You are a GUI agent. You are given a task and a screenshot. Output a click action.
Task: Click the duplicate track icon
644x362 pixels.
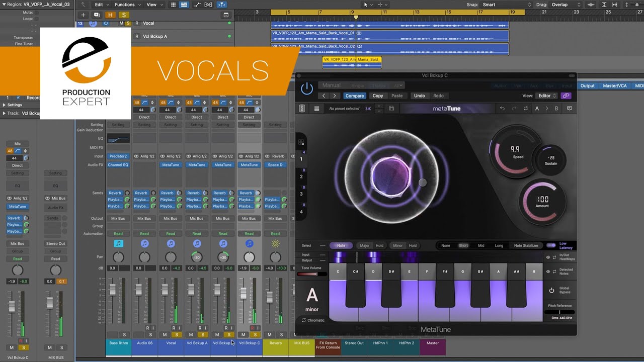point(97,15)
